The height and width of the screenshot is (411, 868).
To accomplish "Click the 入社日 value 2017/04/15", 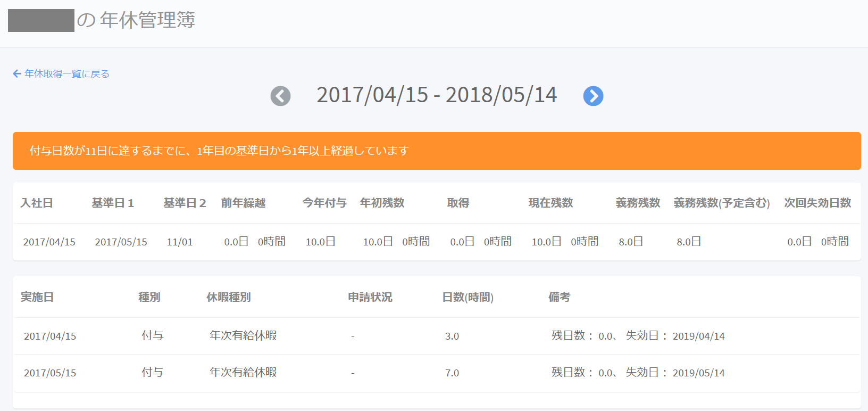I will click(49, 242).
